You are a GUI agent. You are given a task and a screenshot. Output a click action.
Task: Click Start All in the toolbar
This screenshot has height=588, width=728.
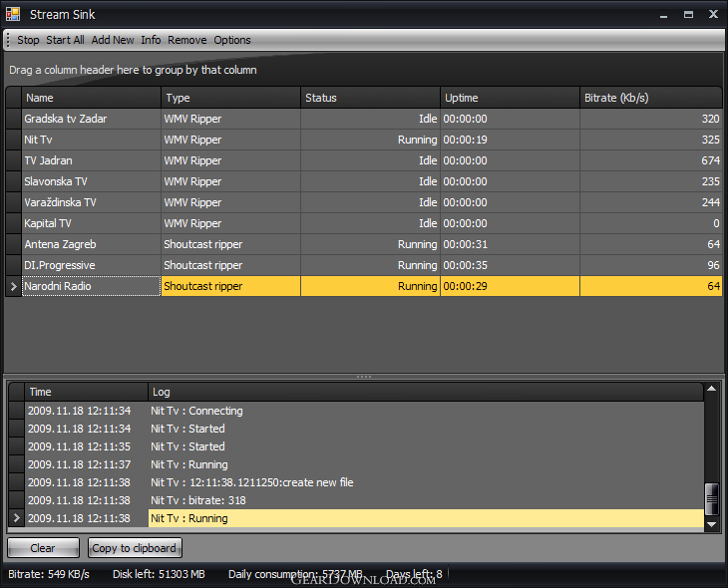(x=65, y=40)
